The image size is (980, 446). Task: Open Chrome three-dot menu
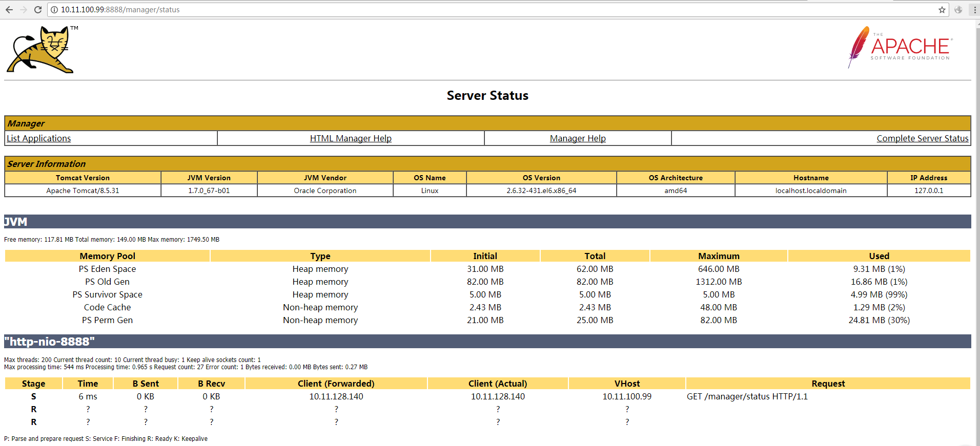tap(974, 10)
